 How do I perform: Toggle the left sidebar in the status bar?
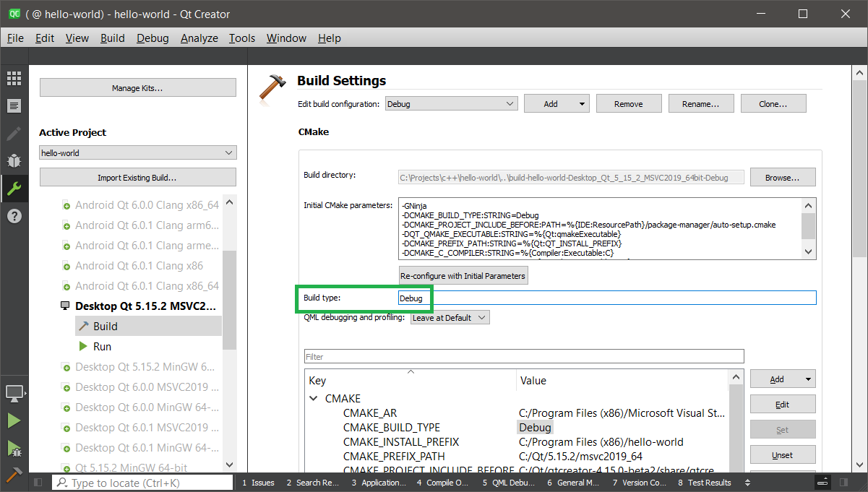[x=38, y=483]
